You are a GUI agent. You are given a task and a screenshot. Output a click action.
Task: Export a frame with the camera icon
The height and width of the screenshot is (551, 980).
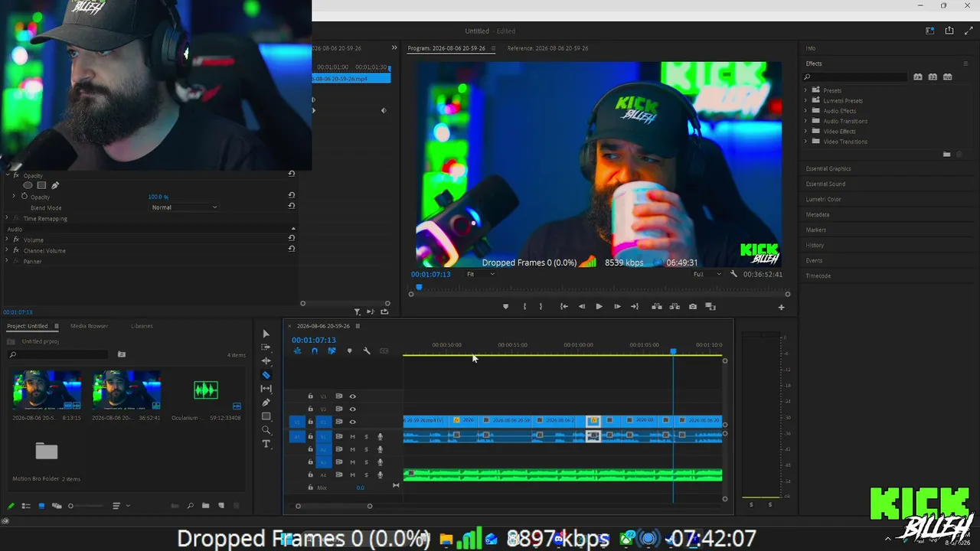(x=693, y=307)
